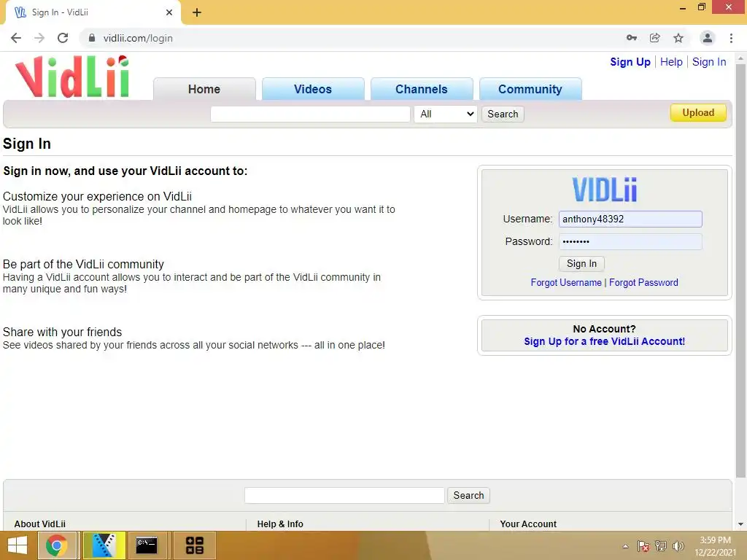Go back using the browser back arrow
The image size is (747, 560).
pos(16,38)
